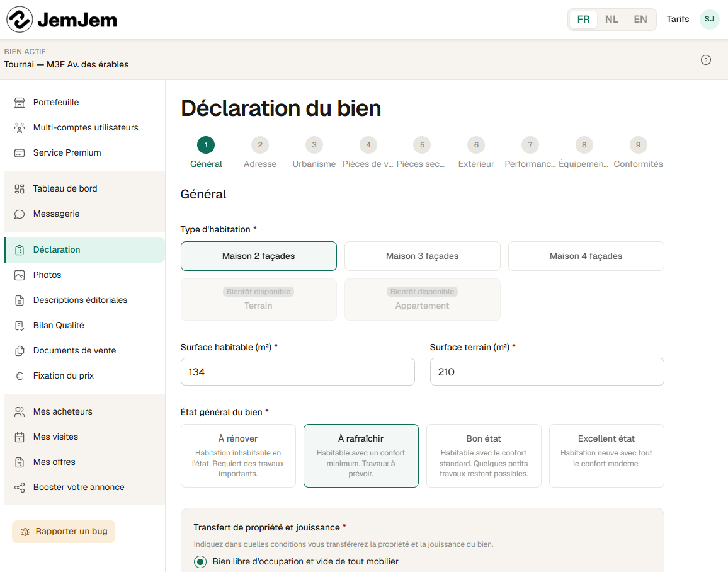This screenshot has height=572, width=728.
Task: Switch language to EN
Action: click(640, 20)
